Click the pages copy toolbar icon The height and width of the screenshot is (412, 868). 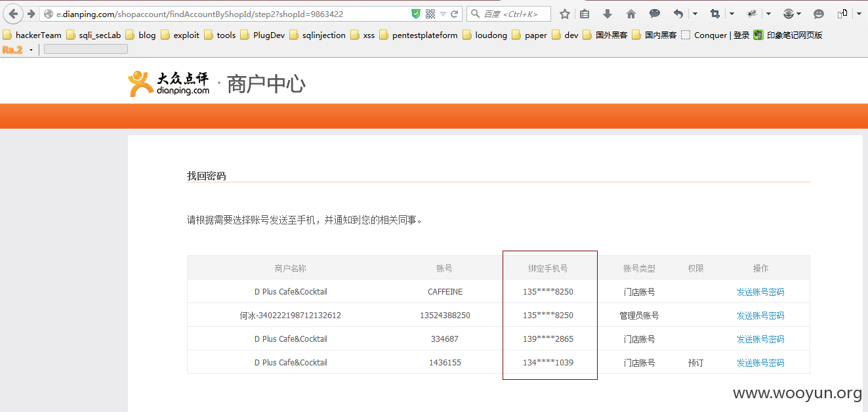[x=843, y=14]
